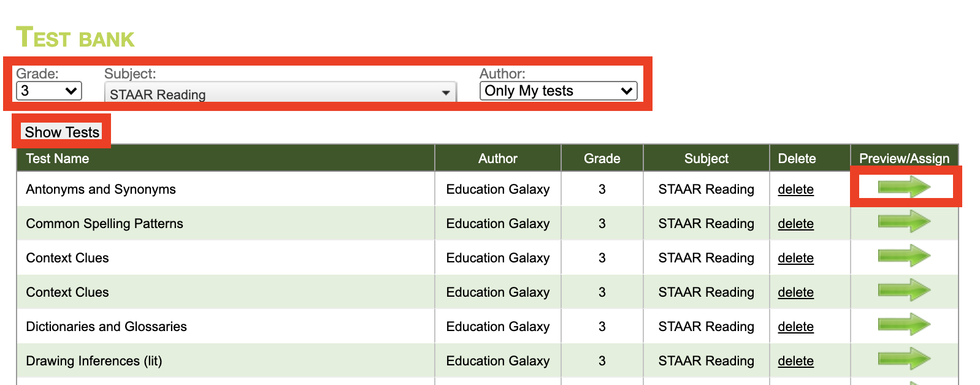Viewport: 980px width, 385px height.
Task: Click Education Galaxy author in Antonyms row
Action: (497, 189)
